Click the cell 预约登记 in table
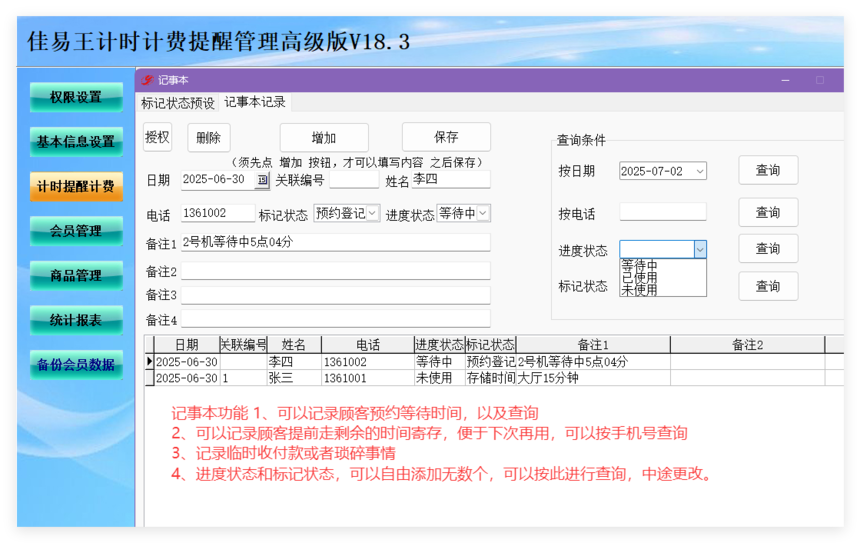Viewport: 860px width, 543px height. pos(490,362)
